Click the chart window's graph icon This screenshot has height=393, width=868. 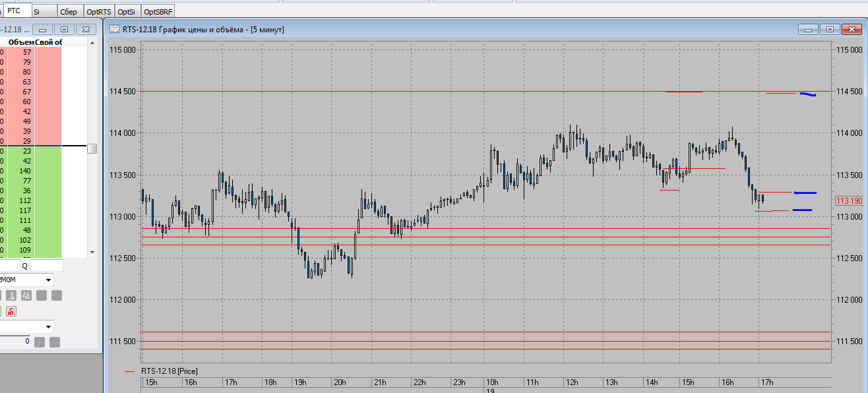coord(114,29)
